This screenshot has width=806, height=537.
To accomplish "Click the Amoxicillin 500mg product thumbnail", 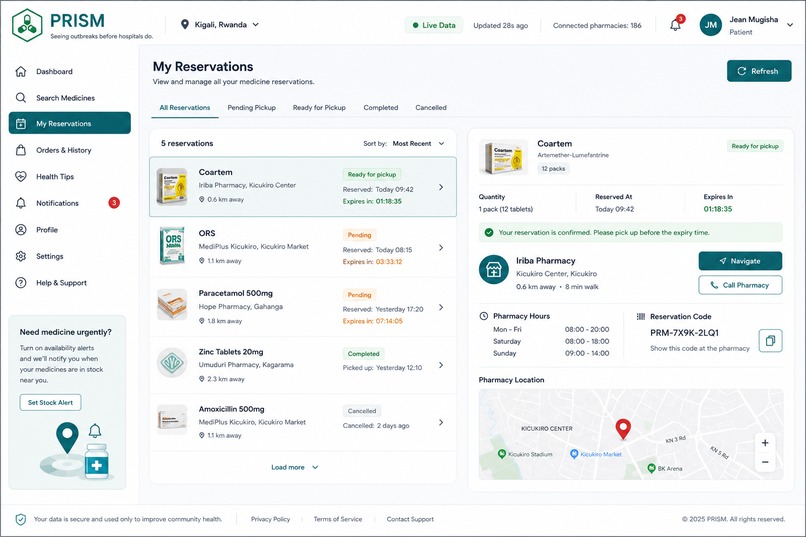I will pos(172,420).
